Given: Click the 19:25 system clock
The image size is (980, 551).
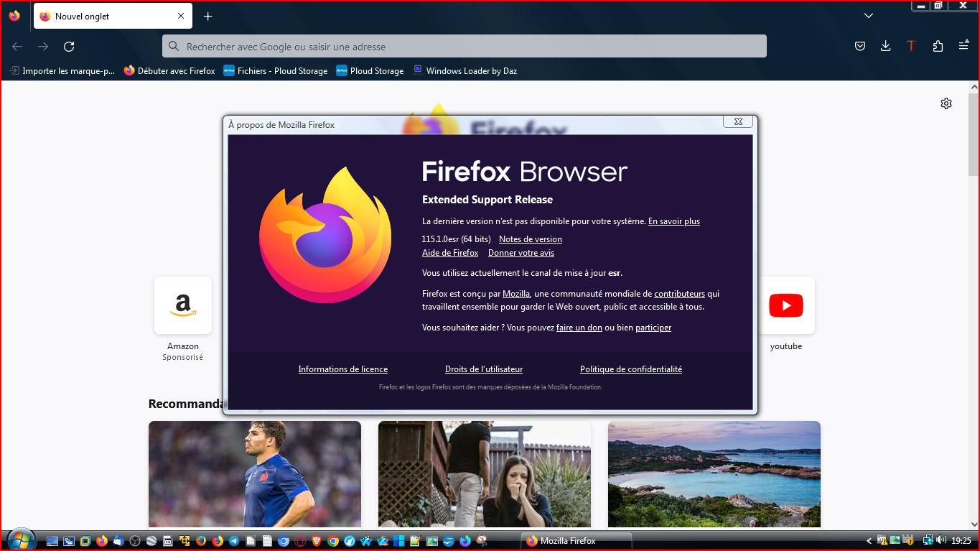Looking at the screenshot, I should coord(961,541).
